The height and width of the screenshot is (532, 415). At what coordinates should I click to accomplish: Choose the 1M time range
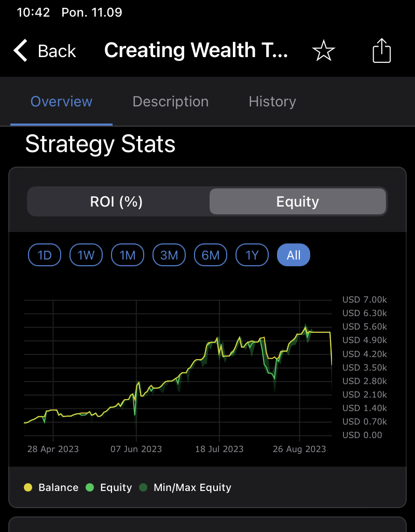pos(128,255)
